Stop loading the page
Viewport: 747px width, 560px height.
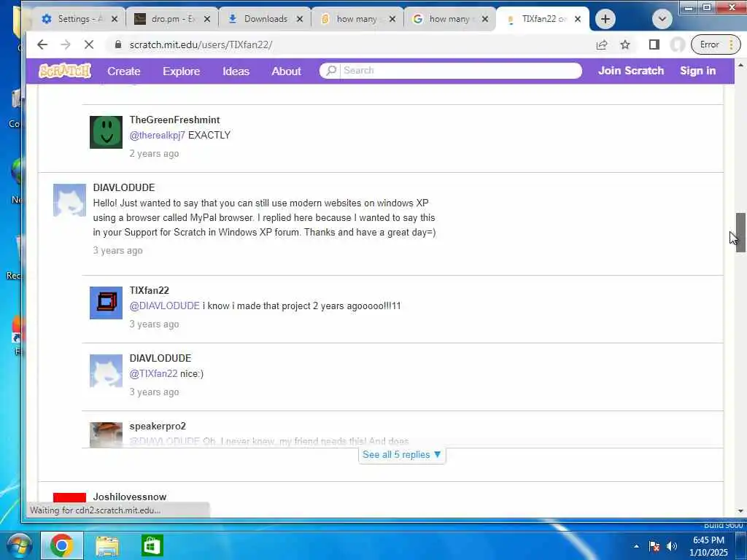(x=88, y=44)
